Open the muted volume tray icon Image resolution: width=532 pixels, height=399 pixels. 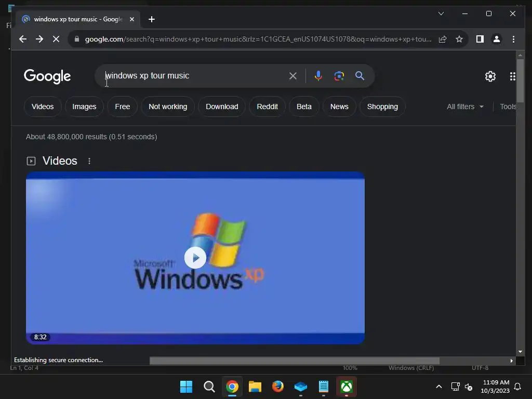[469, 387]
